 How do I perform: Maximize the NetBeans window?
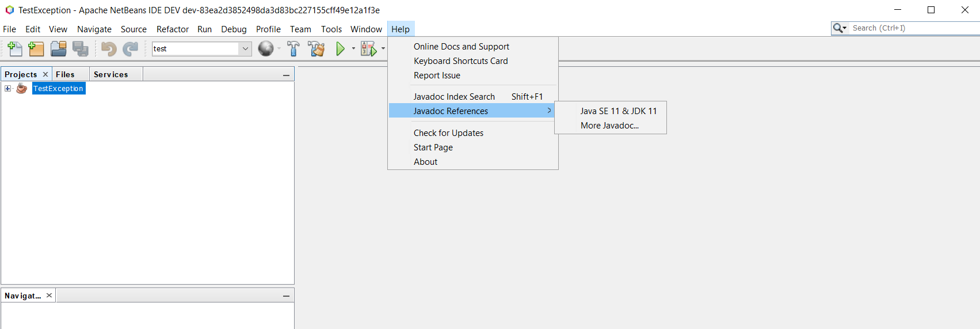tap(931, 10)
